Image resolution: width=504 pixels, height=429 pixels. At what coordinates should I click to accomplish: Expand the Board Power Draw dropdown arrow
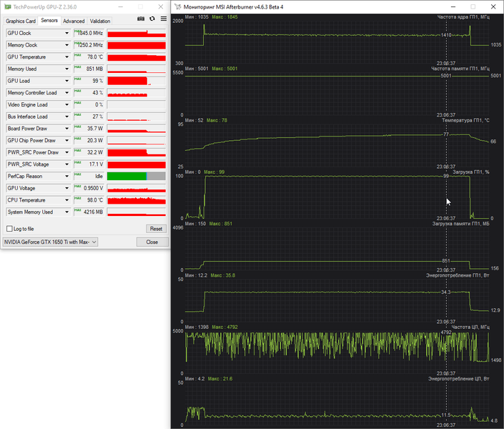pyautogui.click(x=67, y=129)
